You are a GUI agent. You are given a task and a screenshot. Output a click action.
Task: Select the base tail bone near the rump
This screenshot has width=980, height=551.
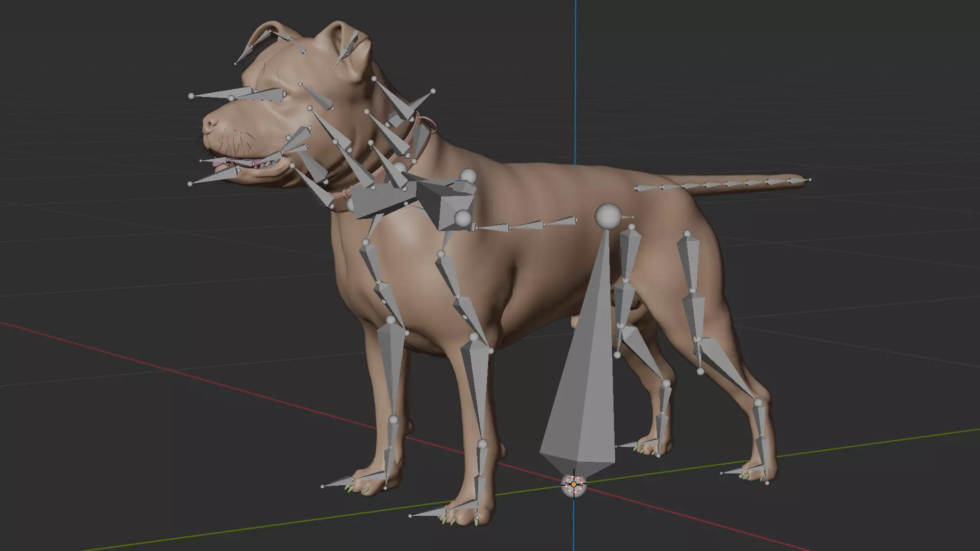tap(646, 188)
